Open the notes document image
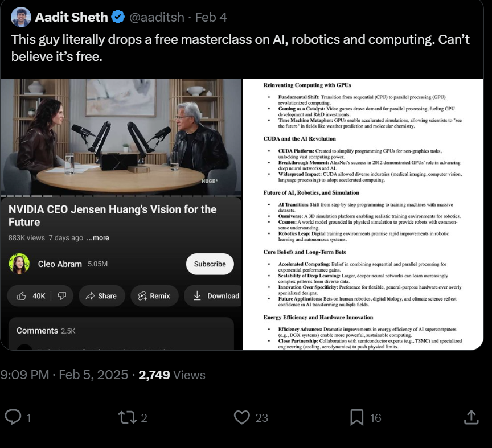 363,214
